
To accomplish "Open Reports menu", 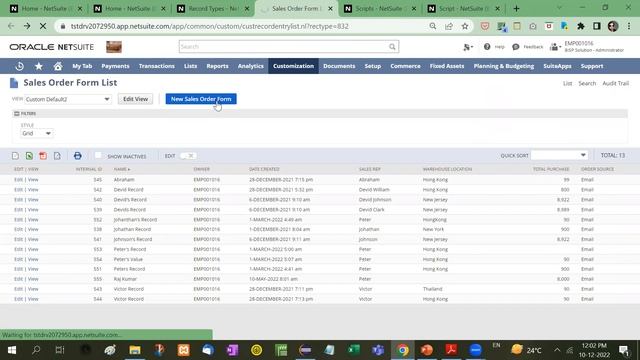I will tap(217, 66).
